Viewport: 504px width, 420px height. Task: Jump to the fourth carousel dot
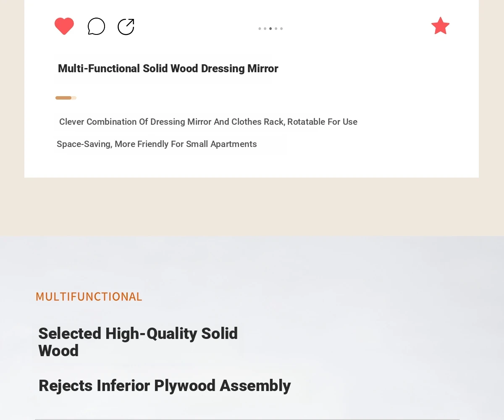(x=276, y=29)
